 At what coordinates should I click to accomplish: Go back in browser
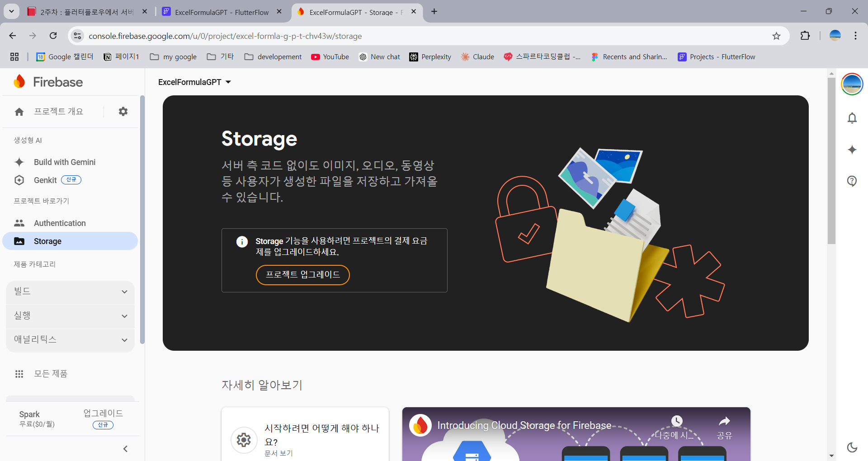point(13,36)
